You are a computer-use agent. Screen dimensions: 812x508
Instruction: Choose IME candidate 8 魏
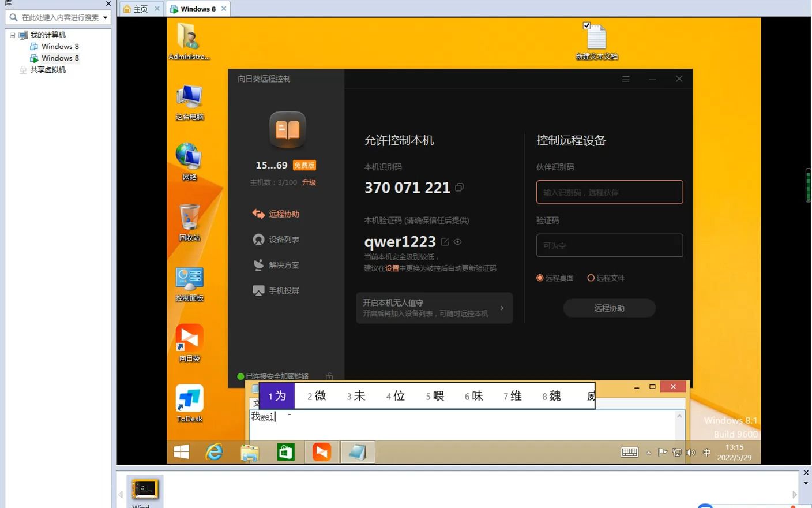pos(552,396)
